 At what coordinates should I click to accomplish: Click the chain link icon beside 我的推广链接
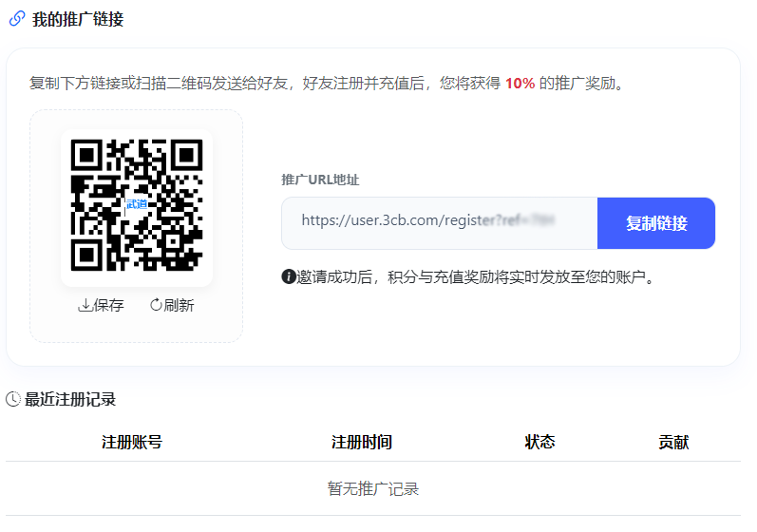pyautogui.click(x=16, y=19)
